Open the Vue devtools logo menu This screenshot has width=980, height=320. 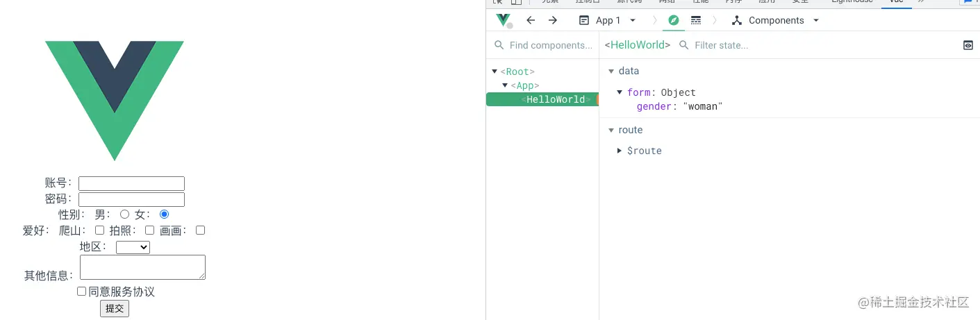coord(503,20)
